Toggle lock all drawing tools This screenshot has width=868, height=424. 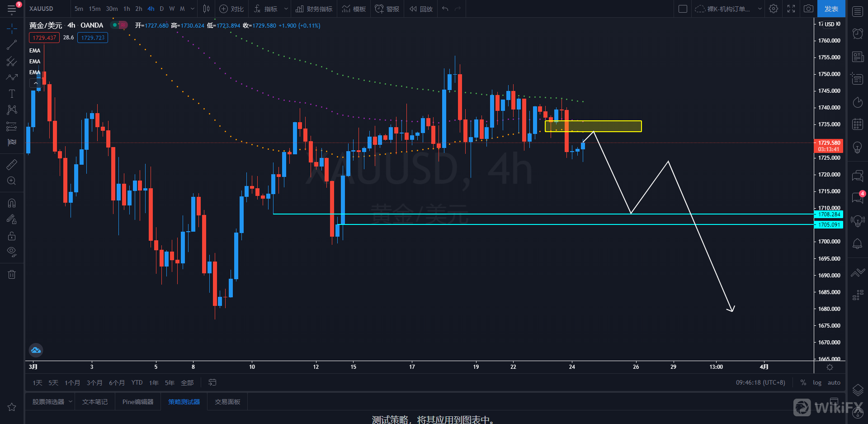pyautogui.click(x=12, y=236)
